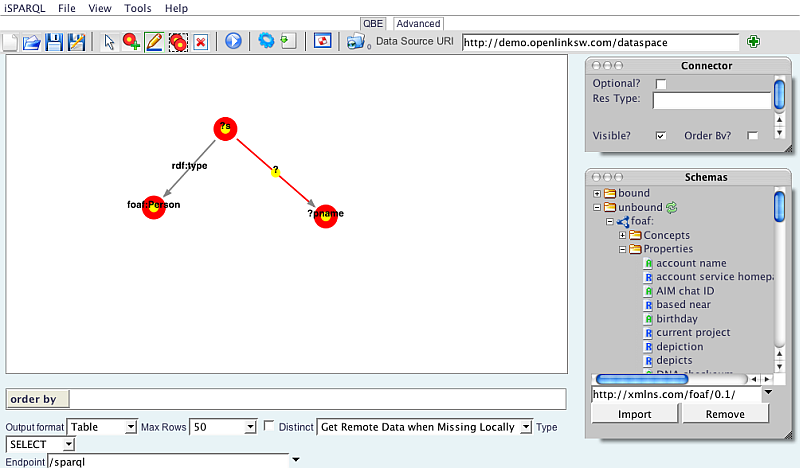Open the SELECT query type dropdown
The width and height of the screenshot is (800, 468).
[68, 444]
